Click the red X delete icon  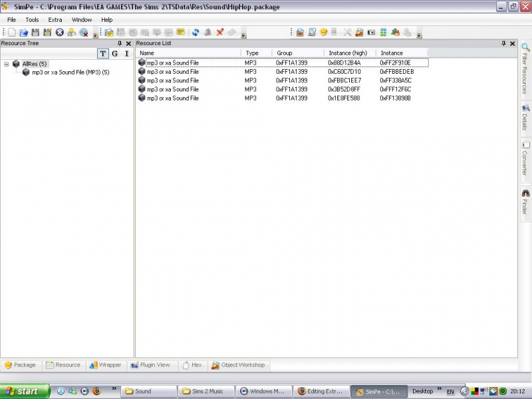[x=220, y=32]
